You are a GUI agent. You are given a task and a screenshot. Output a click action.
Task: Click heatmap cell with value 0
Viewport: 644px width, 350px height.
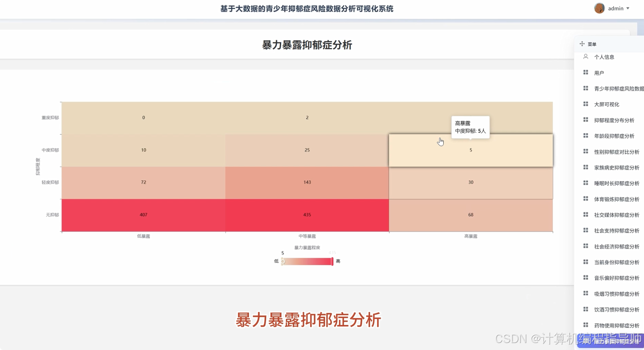pos(144,118)
